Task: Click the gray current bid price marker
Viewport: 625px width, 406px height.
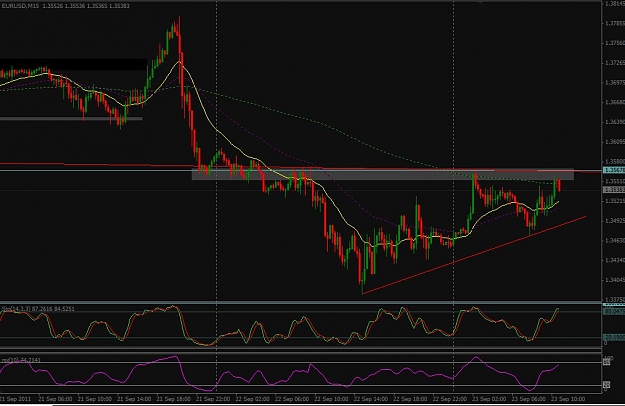Action: point(614,190)
